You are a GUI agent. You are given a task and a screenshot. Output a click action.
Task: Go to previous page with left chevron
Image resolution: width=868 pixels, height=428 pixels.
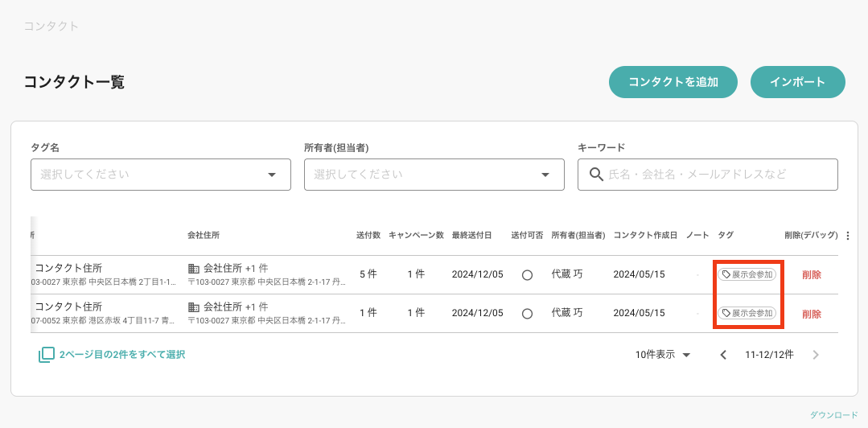(723, 355)
